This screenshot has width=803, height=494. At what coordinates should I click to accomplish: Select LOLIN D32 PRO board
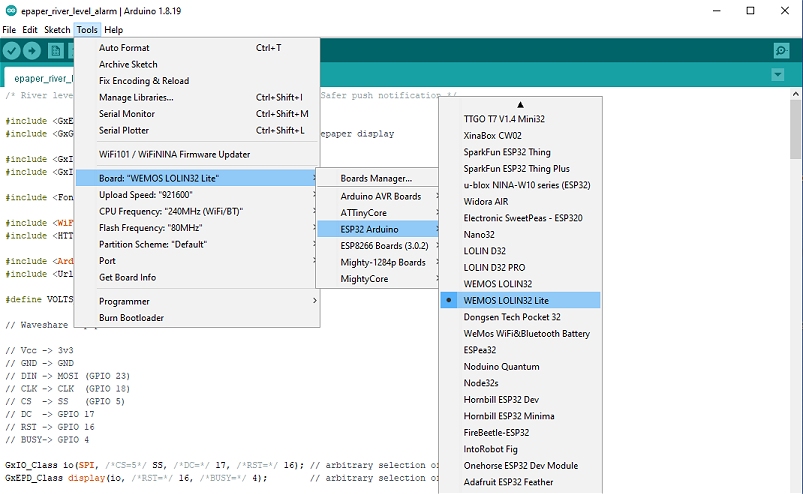494,267
